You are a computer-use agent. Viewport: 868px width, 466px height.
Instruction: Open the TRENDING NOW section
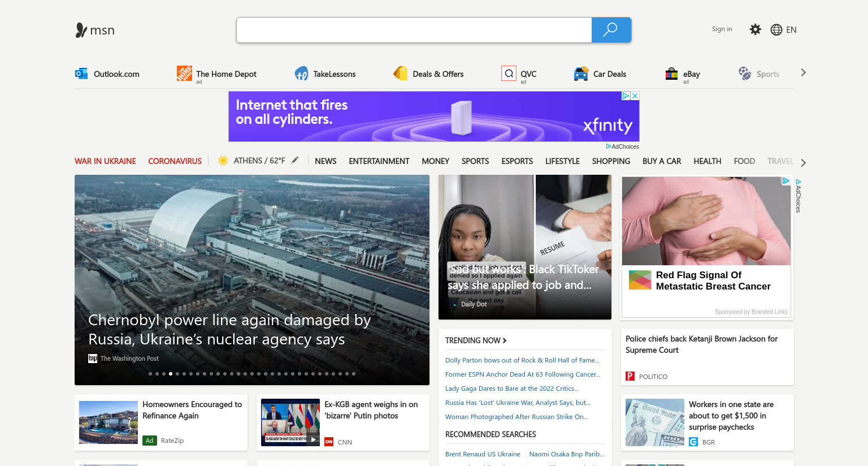[x=476, y=340]
